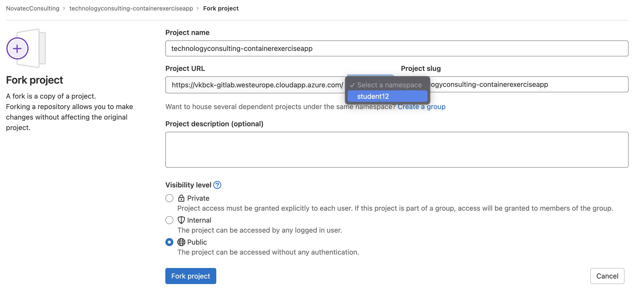Click the Fork project button
Image resolution: width=644 pixels, height=294 pixels.
[x=191, y=276]
